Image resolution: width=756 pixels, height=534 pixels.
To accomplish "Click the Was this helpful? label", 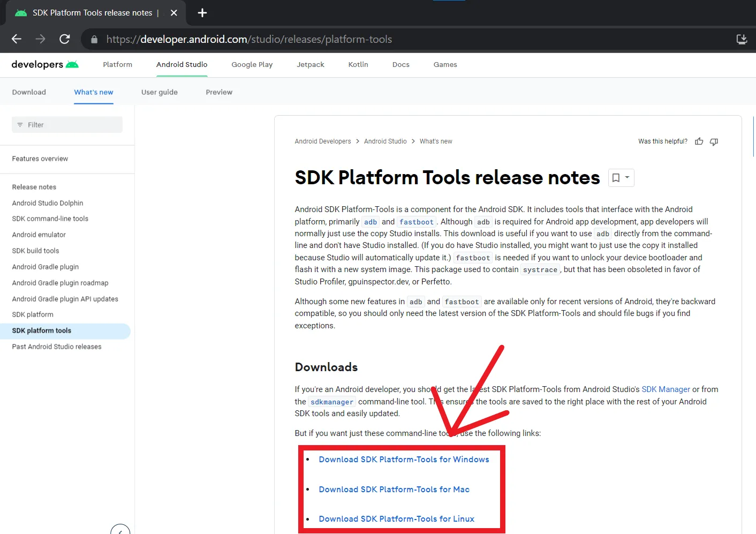I will [663, 141].
